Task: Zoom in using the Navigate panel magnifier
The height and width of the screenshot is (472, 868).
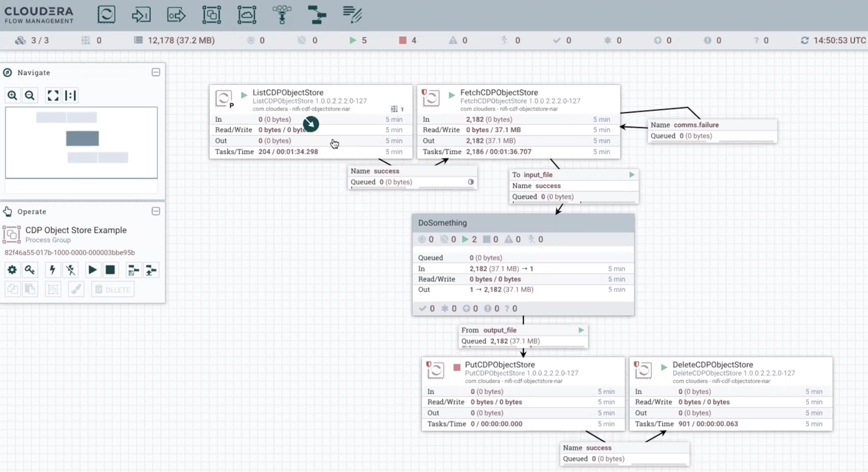Action: click(x=12, y=95)
